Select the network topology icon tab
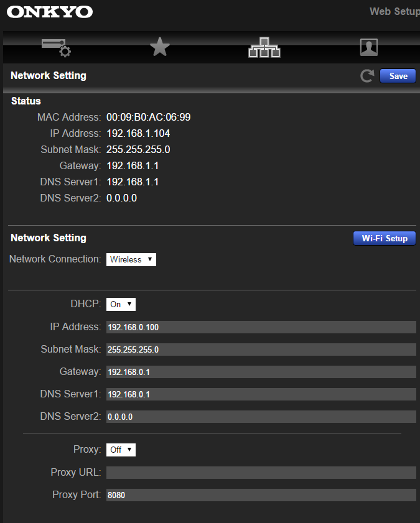 264,47
